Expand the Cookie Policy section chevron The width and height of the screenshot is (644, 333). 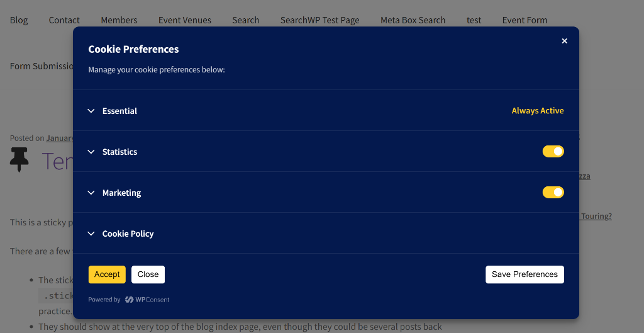(x=91, y=234)
